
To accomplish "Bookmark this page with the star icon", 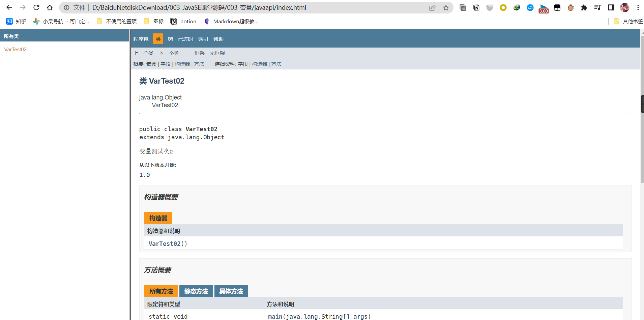I will (446, 8).
